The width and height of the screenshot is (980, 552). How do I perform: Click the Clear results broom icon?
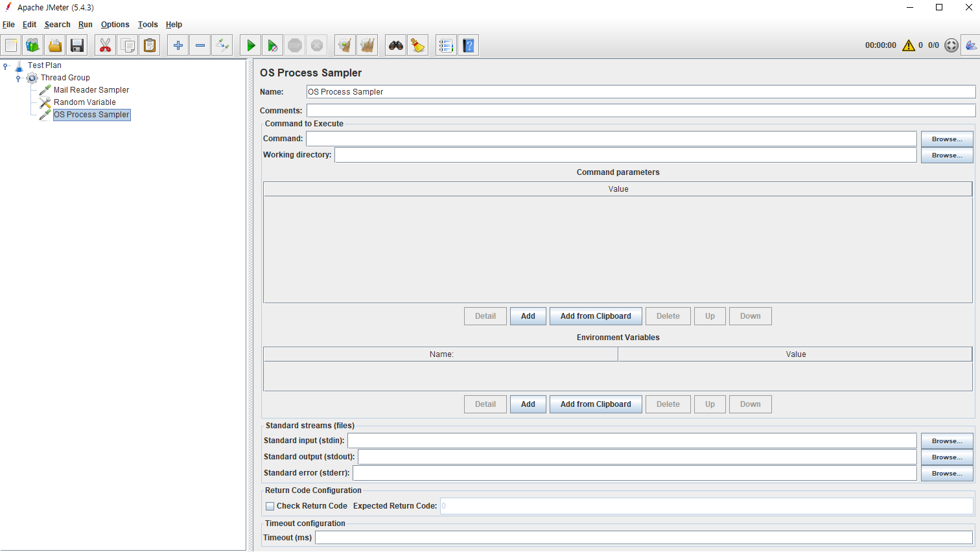tap(345, 45)
